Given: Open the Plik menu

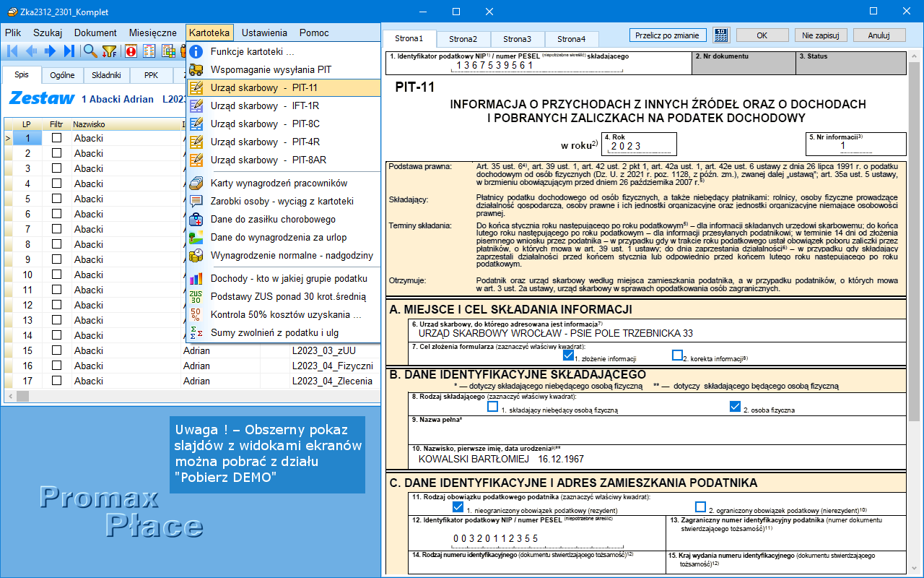Looking at the screenshot, I should tap(13, 33).
